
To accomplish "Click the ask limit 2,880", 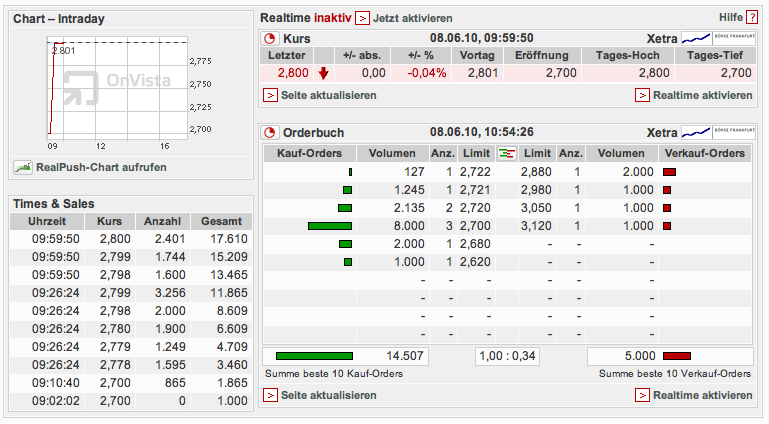I will point(536,172).
